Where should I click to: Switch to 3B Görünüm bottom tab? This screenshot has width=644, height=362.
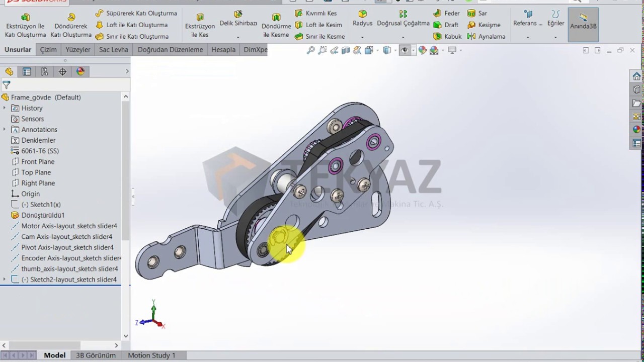point(96,355)
